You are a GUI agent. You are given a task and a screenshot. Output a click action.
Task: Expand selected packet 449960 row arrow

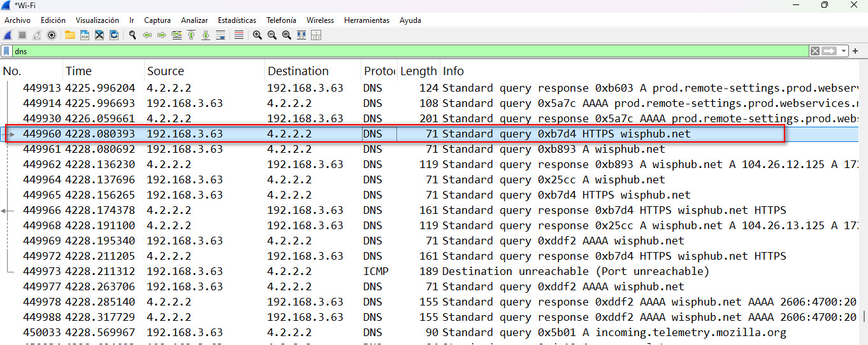tap(12, 134)
